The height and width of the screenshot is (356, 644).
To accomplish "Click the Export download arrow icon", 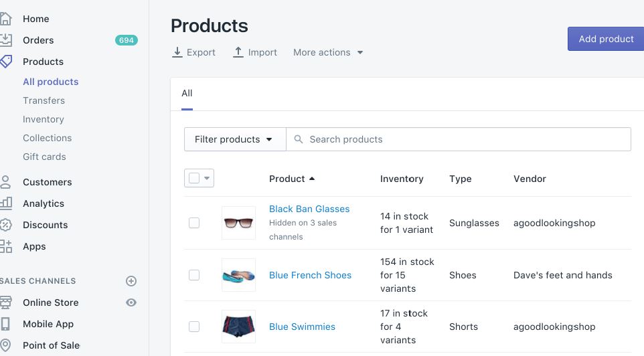I will (177, 52).
